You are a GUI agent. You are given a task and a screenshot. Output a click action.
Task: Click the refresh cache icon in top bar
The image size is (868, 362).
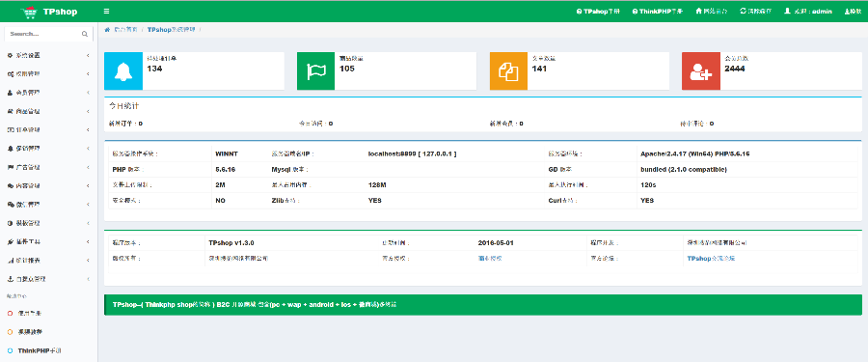tap(743, 11)
